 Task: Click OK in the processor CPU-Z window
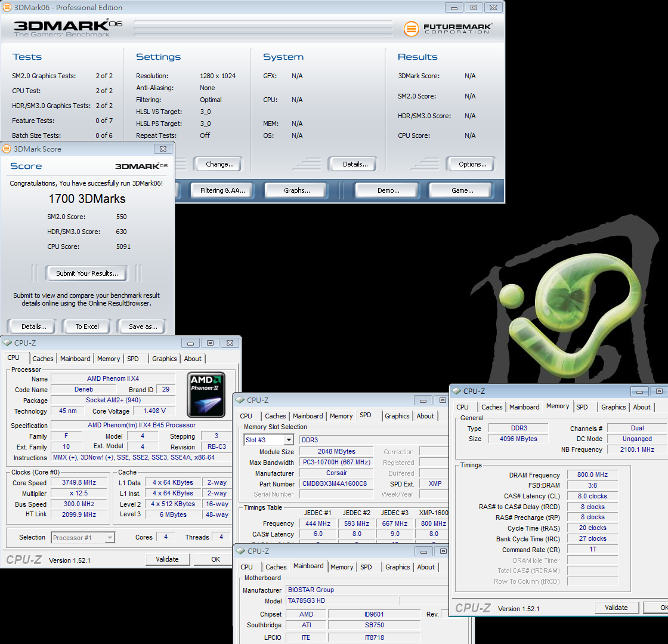pyautogui.click(x=215, y=559)
